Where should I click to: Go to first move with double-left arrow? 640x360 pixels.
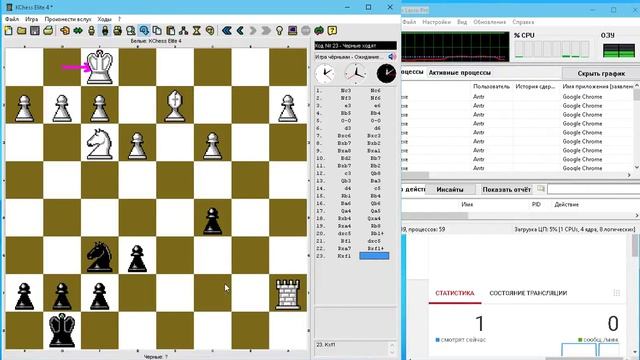point(227,31)
